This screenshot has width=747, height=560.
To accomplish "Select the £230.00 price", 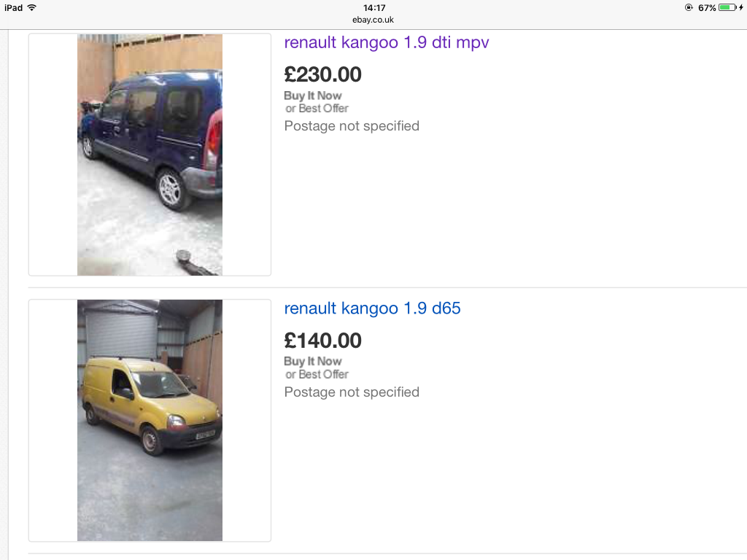I will click(x=322, y=75).
